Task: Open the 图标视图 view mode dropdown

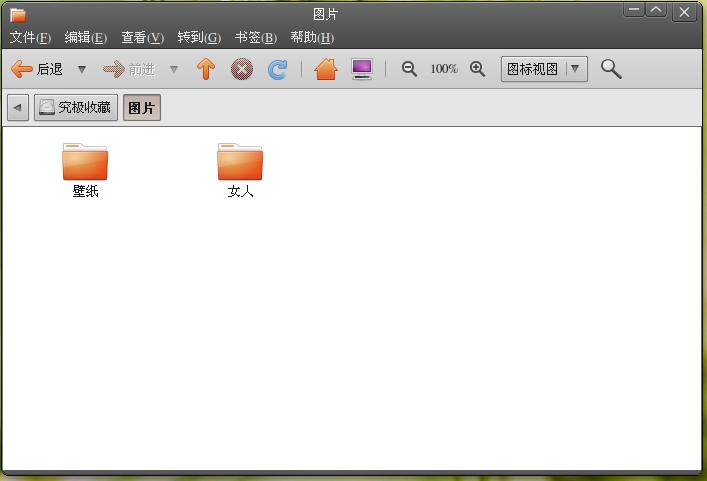Action: [544, 69]
